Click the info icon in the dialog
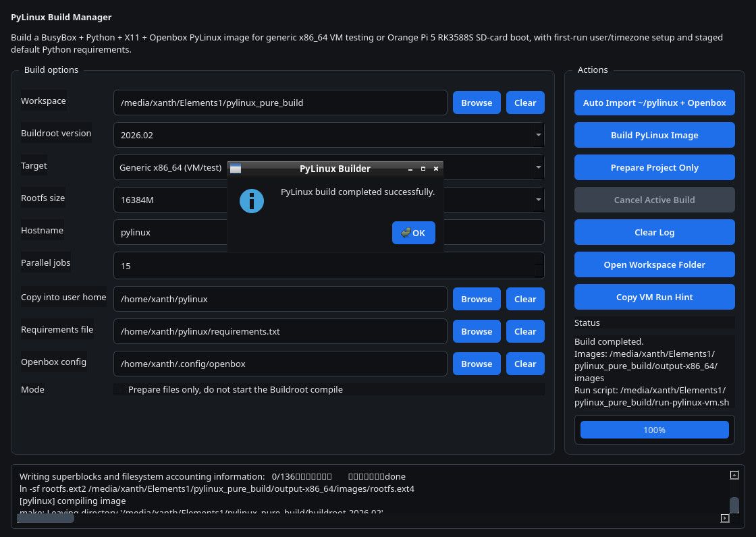Screen dimensions: 756x537 [x=252, y=201]
